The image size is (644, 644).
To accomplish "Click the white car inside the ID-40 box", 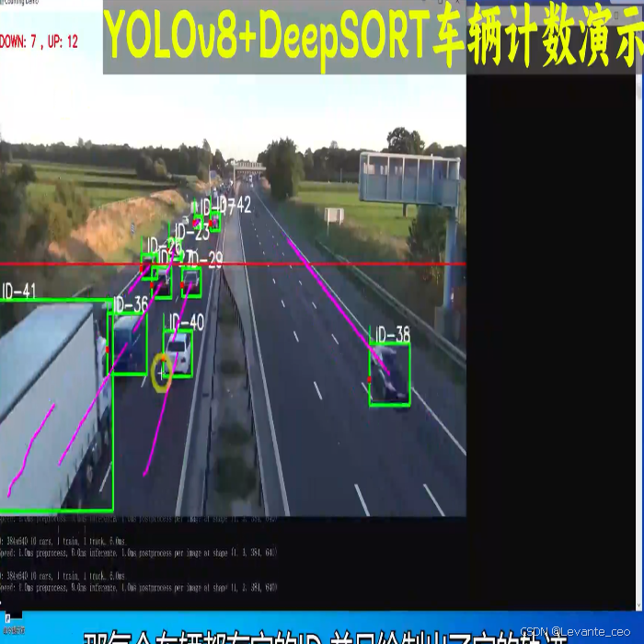I will click(x=179, y=352).
